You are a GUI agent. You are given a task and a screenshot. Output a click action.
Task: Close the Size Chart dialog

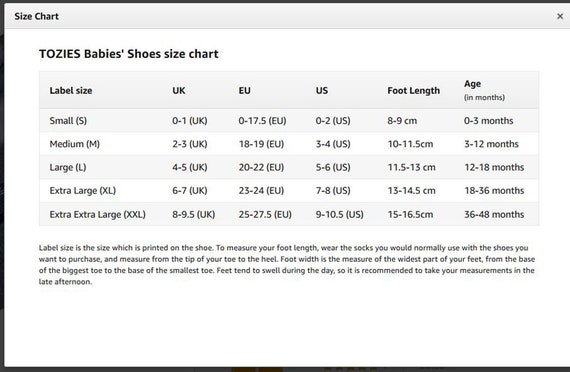coord(560,16)
